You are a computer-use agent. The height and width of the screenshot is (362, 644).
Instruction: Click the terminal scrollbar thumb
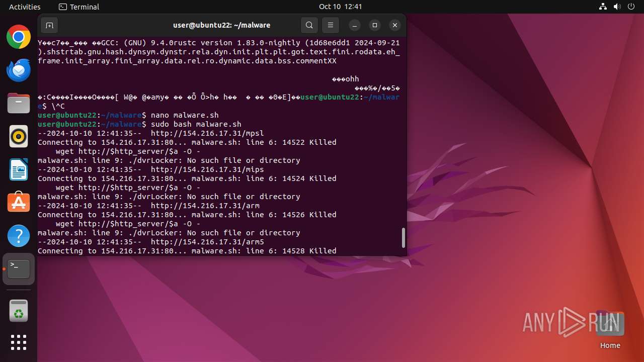click(x=403, y=237)
